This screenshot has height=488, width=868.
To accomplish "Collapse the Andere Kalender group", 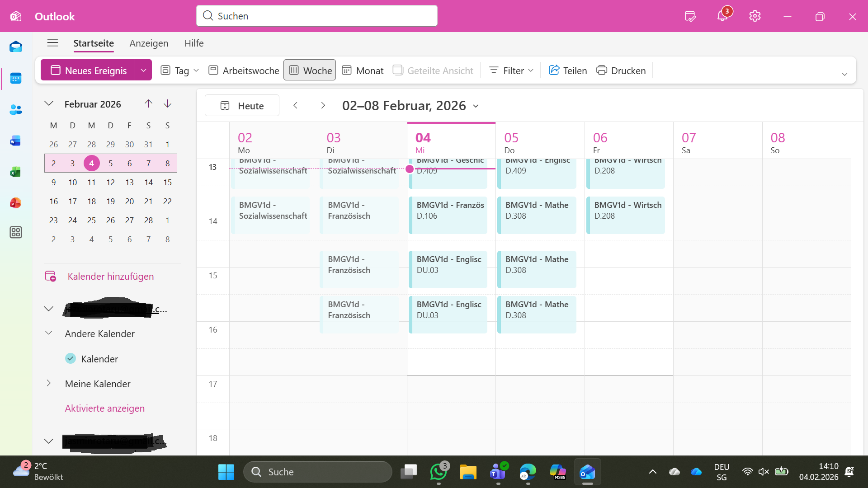I will click(48, 333).
